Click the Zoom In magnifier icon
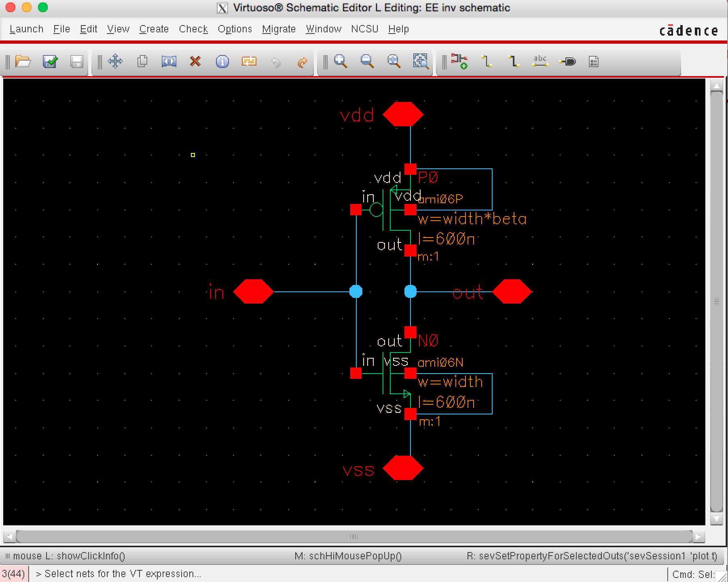 click(x=341, y=62)
